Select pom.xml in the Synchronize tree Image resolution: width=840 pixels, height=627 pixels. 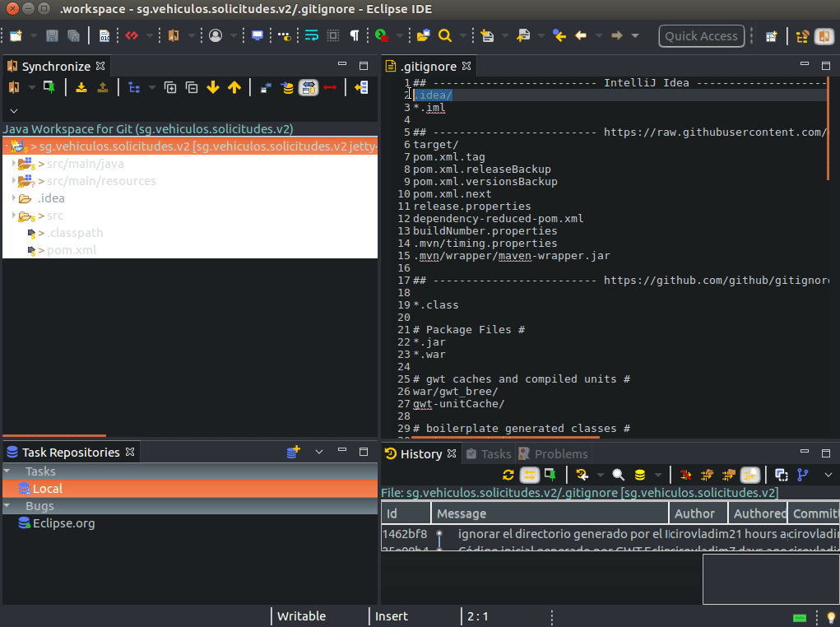click(x=72, y=250)
